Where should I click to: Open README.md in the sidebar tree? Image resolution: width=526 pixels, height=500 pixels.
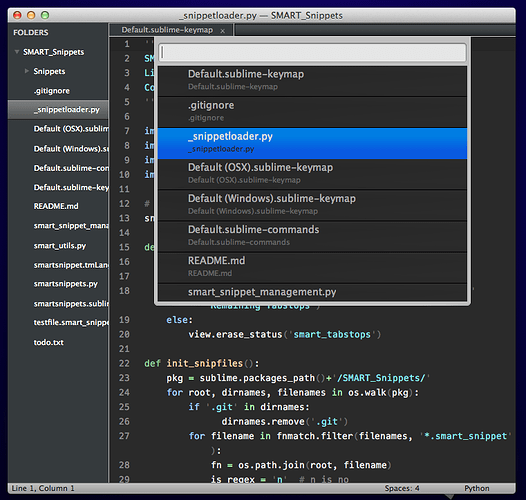pyautogui.click(x=56, y=206)
